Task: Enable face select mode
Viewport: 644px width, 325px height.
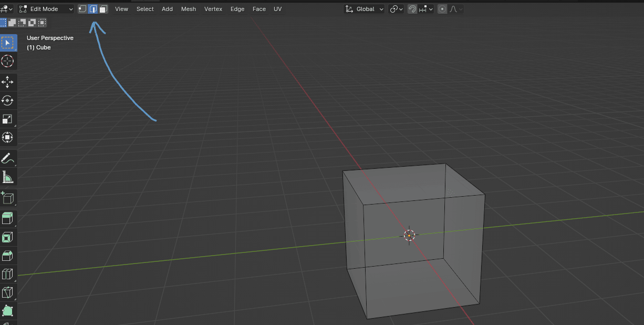Action: click(x=103, y=9)
